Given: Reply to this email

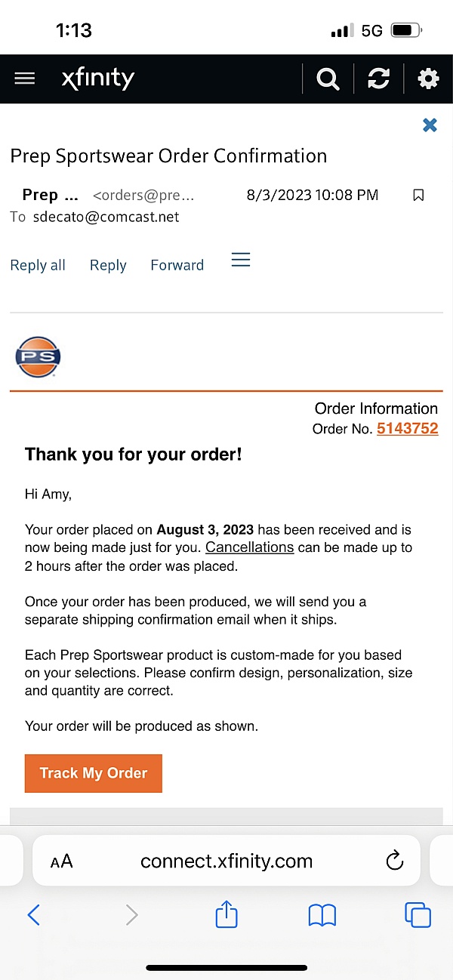Looking at the screenshot, I should [x=108, y=265].
